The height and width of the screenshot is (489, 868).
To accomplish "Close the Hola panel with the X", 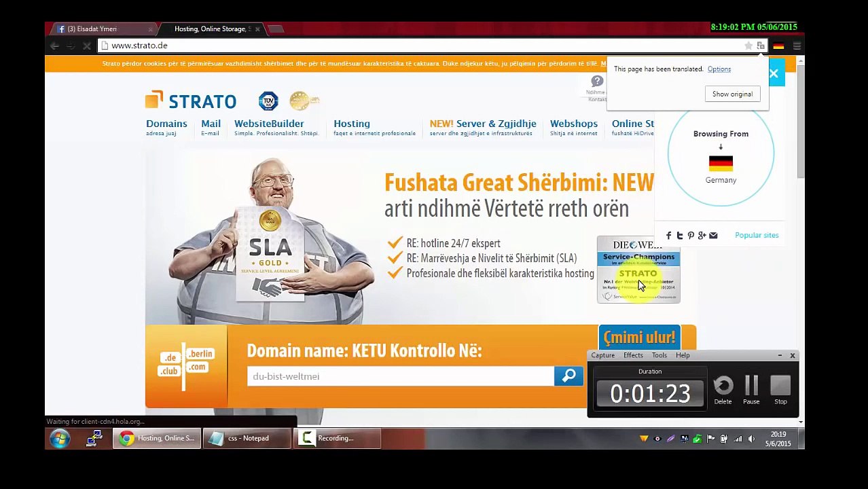I will pos(774,73).
